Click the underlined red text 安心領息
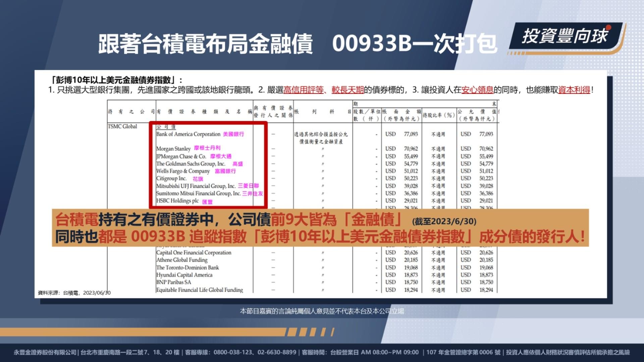This screenshot has width=644, height=362. coord(478,90)
